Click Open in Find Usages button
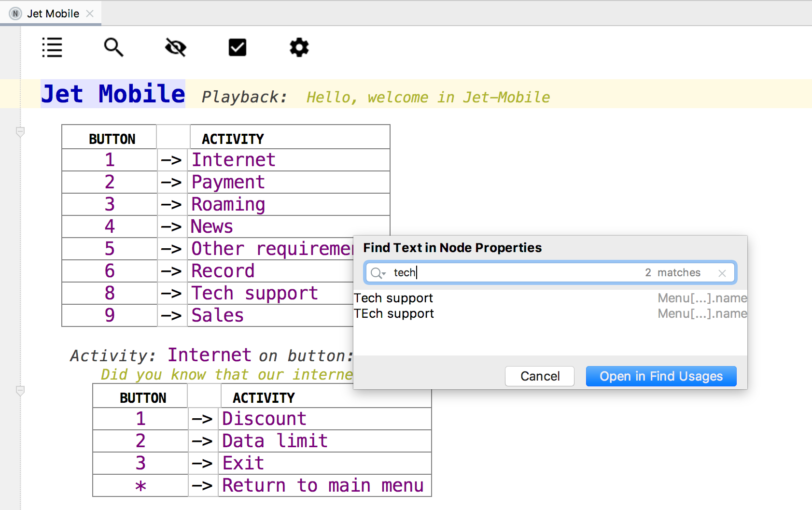This screenshot has height=510, width=812. pyautogui.click(x=661, y=376)
